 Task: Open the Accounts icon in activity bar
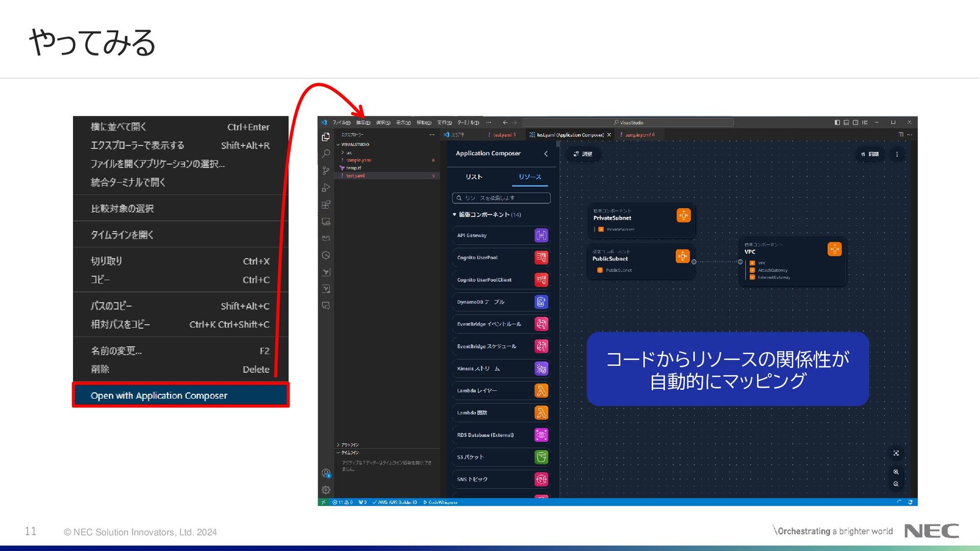click(x=326, y=473)
